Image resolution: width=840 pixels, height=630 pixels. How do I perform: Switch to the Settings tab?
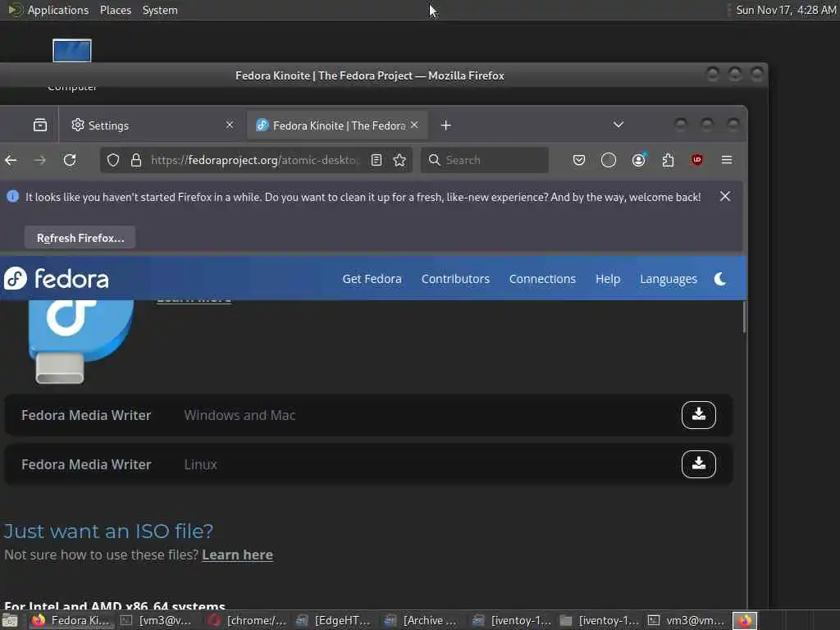pos(152,126)
